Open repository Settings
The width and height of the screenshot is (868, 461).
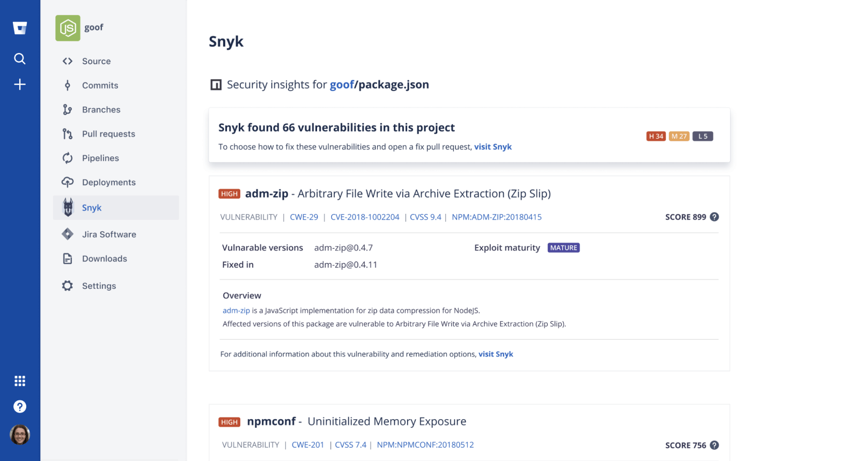click(x=99, y=286)
